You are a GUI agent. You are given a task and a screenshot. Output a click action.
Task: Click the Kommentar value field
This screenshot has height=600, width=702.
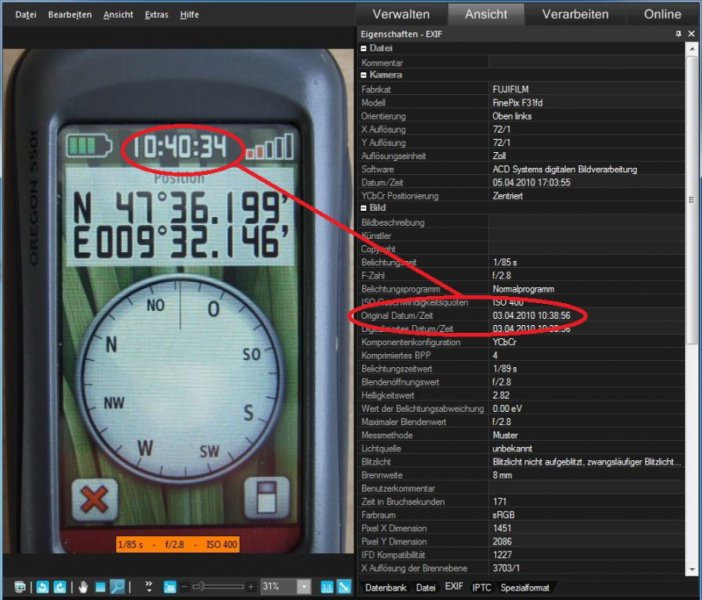point(586,63)
